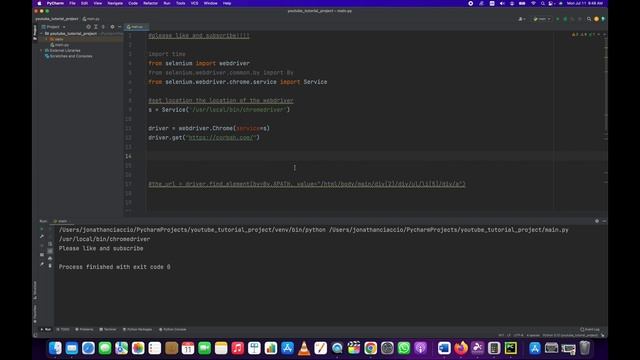Open the File menu
Image resolution: width=640 pixels, height=360 pixels.
click(72, 3)
